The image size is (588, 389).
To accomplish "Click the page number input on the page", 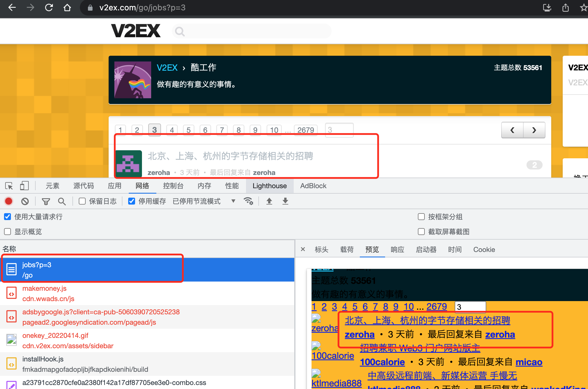I will pyautogui.click(x=339, y=130).
